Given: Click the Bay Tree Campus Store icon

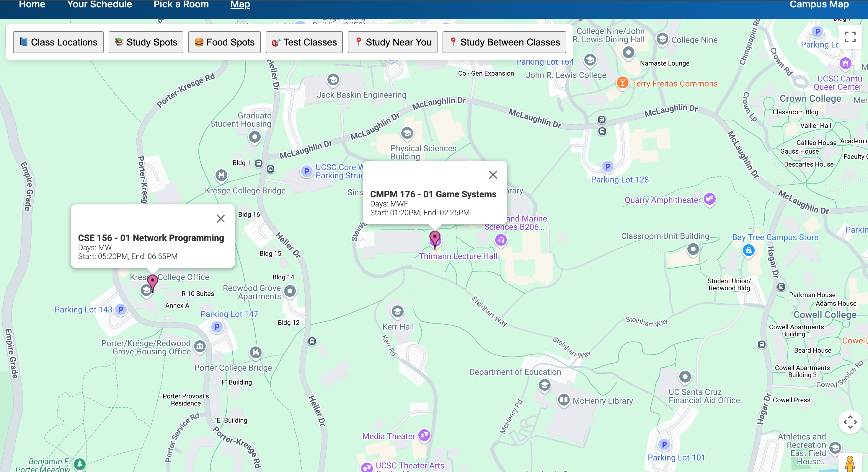Looking at the screenshot, I should pos(748,250).
